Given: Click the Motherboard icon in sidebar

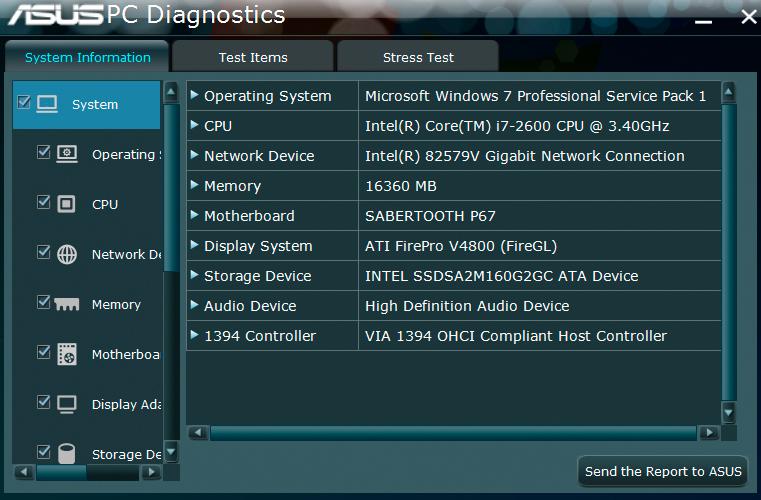Looking at the screenshot, I should [x=67, y=354].
